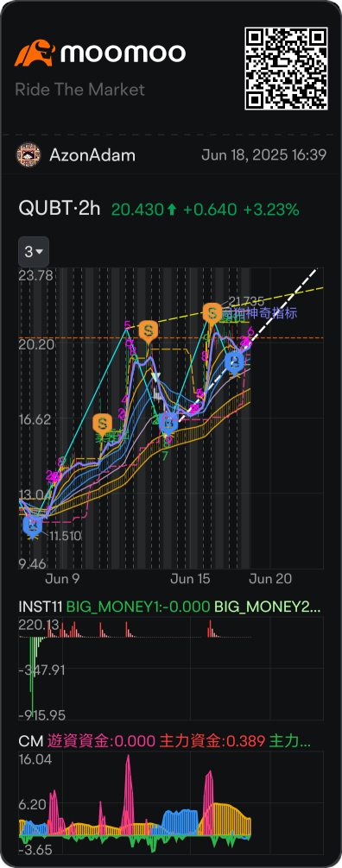Open AzonAdam's profile avatar

pos(28,155)
